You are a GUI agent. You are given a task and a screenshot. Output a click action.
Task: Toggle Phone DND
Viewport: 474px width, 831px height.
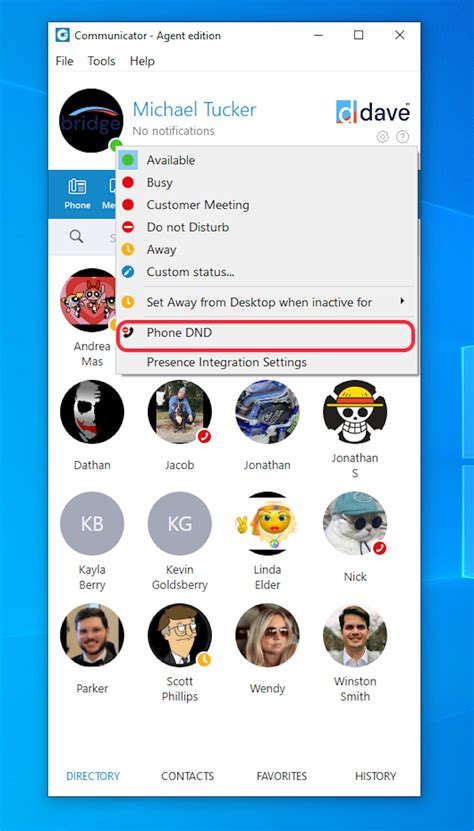266,335
